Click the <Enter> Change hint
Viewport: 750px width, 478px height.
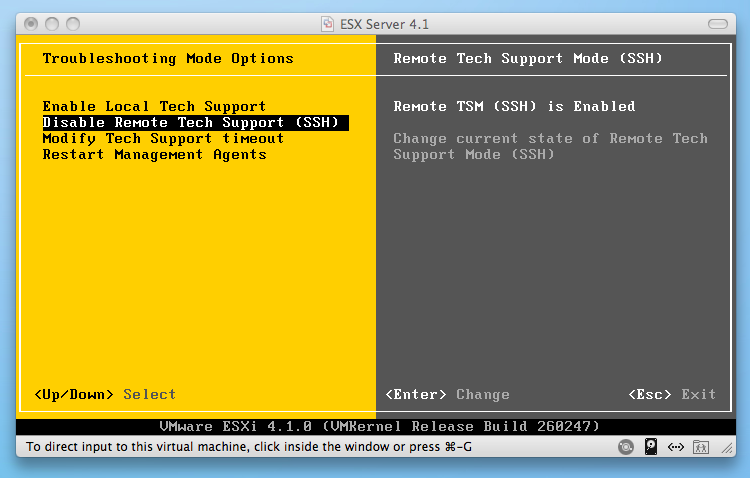[447, 395]
